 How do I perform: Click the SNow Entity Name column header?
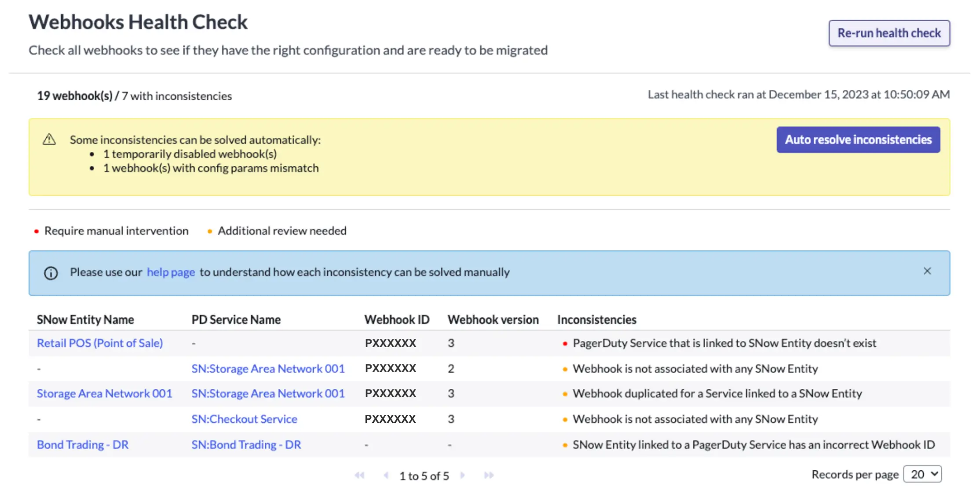(x=85, y=319)
